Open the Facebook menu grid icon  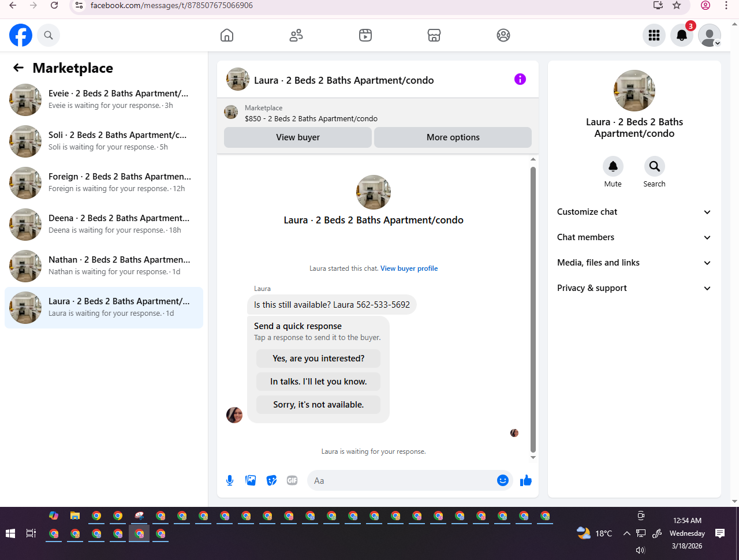(654, 35)
